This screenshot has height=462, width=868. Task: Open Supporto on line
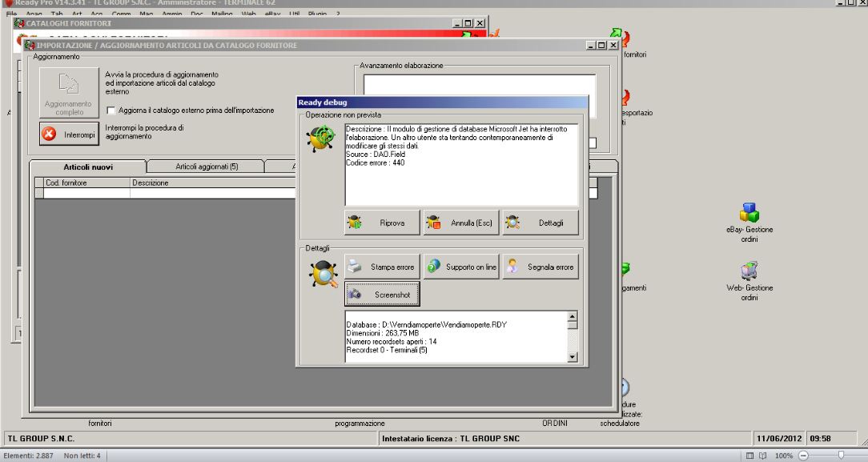point(461,267)
